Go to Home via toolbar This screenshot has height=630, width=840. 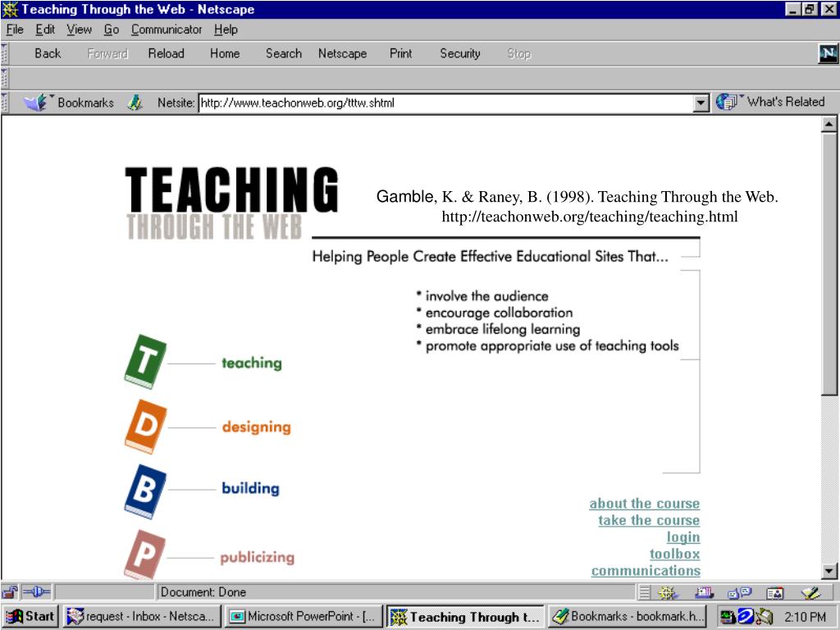point(225,53)
